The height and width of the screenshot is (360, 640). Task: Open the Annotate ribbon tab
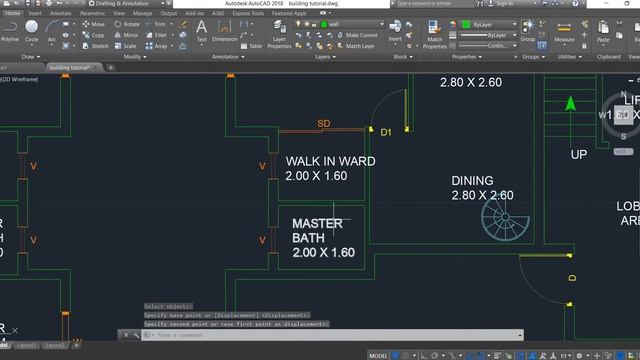[60, 13]
